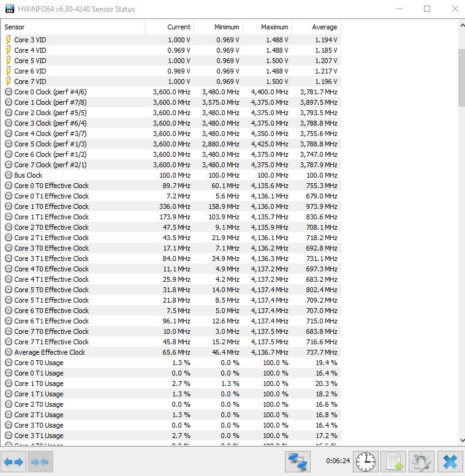This screenshot has width=465, height=476.
Task: Click the collapse columns arrows button
Action: [x=40, y=462]
